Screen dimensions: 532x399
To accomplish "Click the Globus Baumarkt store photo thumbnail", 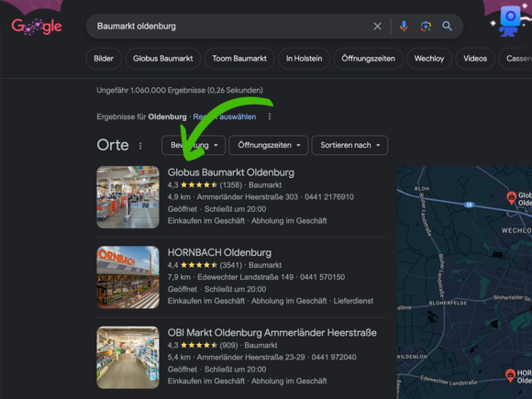I will pos(127,197).
